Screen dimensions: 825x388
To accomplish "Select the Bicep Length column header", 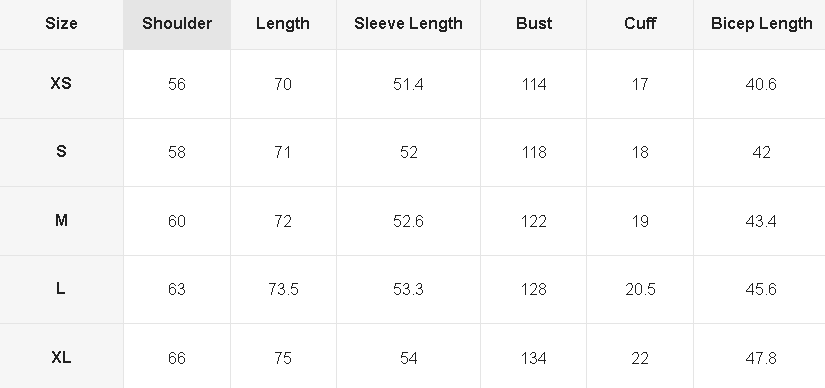I will [x=760, y=24].
